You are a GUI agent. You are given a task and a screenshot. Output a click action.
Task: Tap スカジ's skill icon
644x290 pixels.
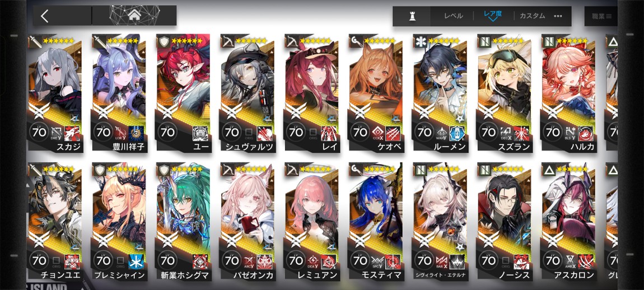click(72, 133)
